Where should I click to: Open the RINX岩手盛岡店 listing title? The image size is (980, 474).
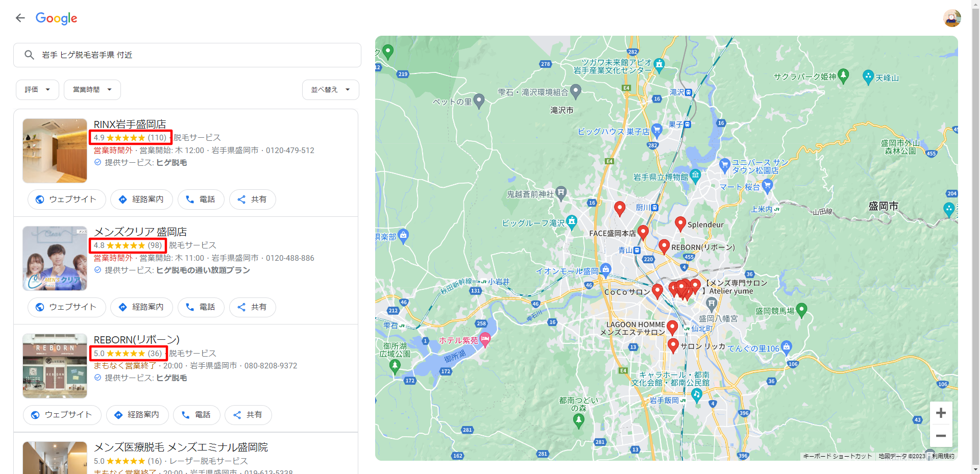pos(130,124)
